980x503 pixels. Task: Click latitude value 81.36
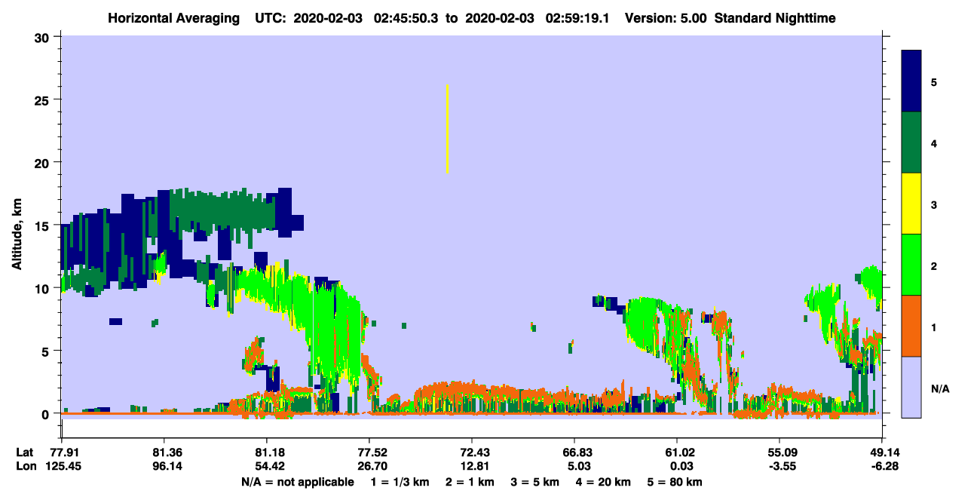point(164,452)
